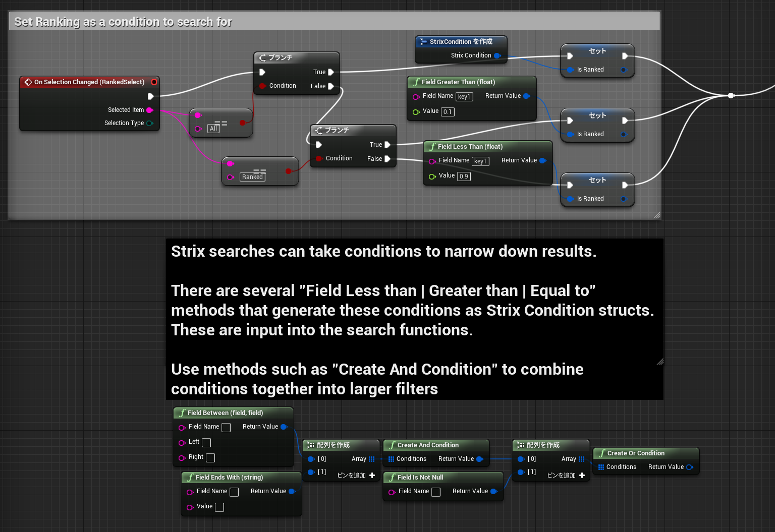Click Array output pin feeding Create Or Condition

coord(582,459)
